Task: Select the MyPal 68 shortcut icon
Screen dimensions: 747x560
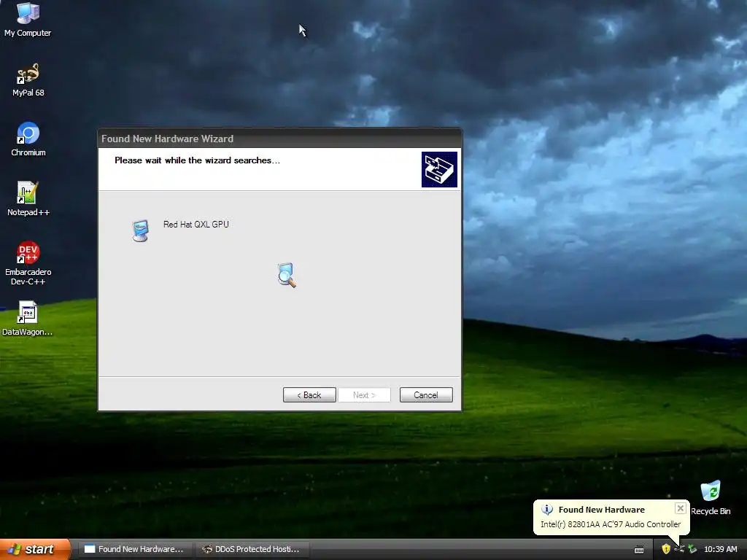Action: [28, 79]
